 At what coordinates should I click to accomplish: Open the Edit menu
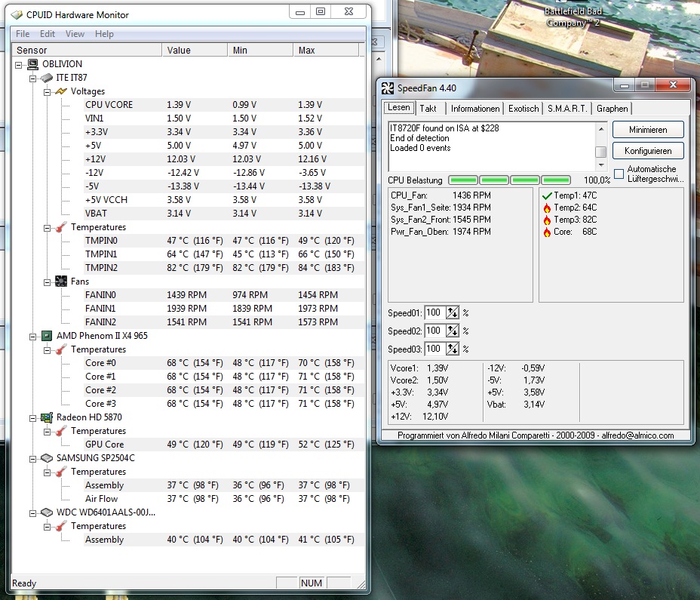click(48, 34)
